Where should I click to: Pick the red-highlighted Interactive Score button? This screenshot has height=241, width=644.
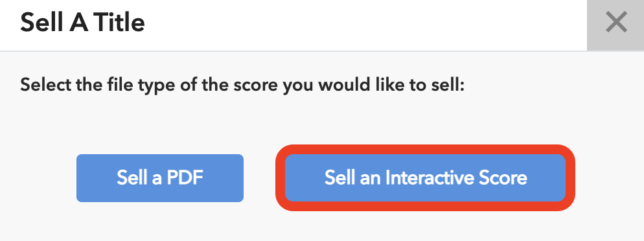[426, 178]
